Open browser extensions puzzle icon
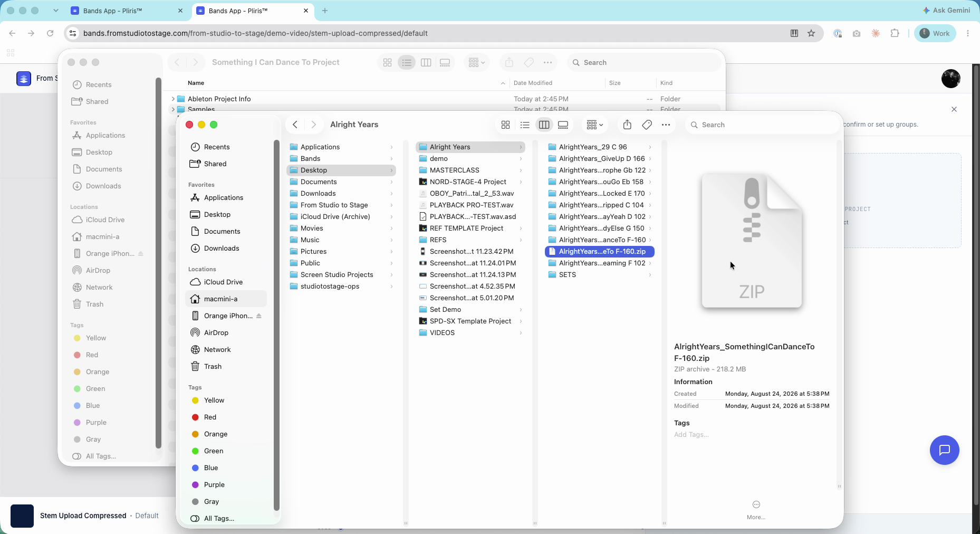 click(x=895, y=33)
